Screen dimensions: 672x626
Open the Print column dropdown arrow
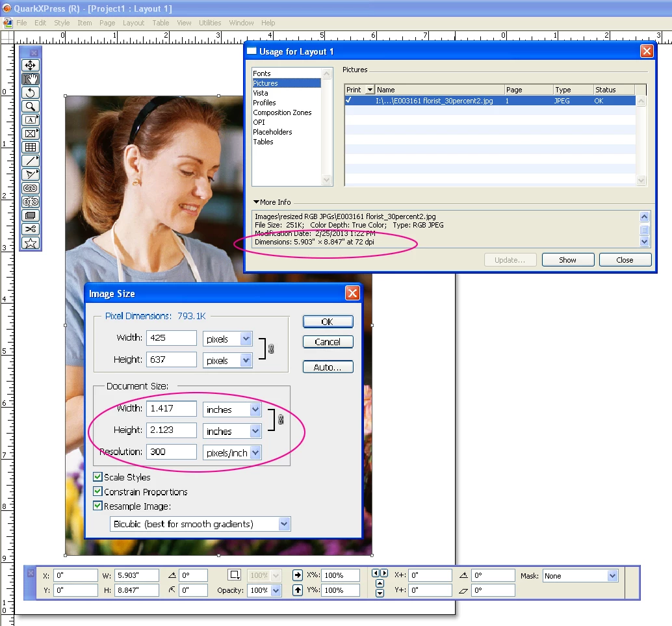[370, 90]
